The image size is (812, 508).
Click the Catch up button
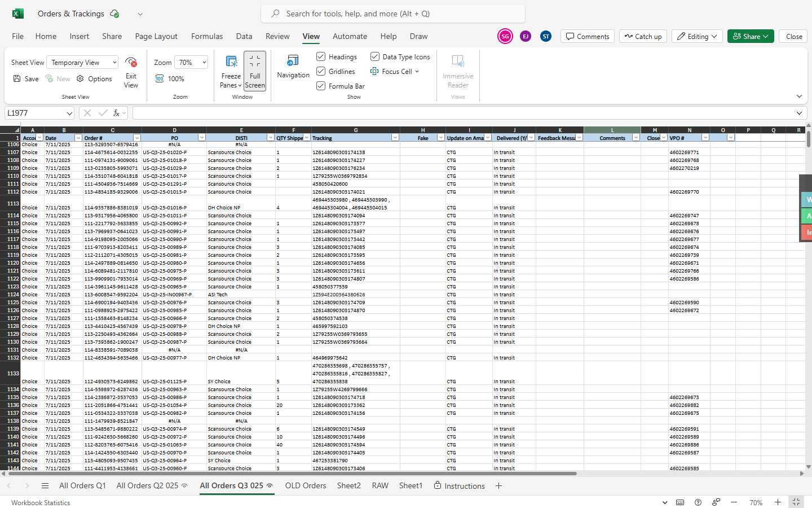coord(643,36)
